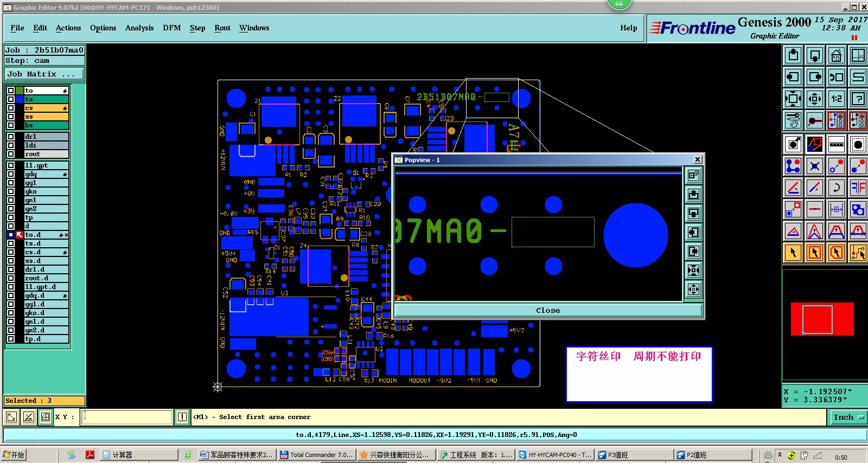Open the Job Matrix selector
This screenshot has width=868, height=463.
[44, 74]
